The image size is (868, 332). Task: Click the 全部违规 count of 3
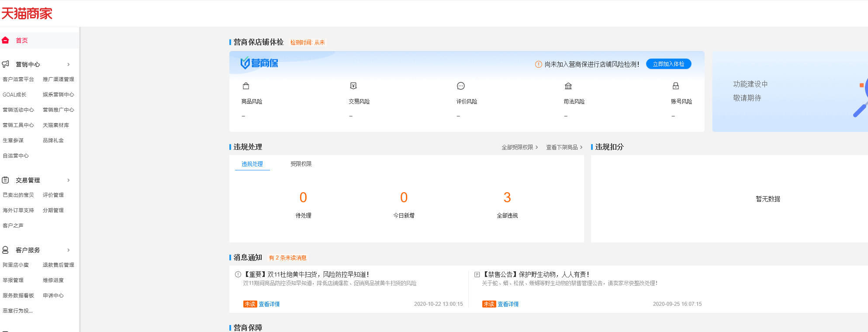point(507,197)
